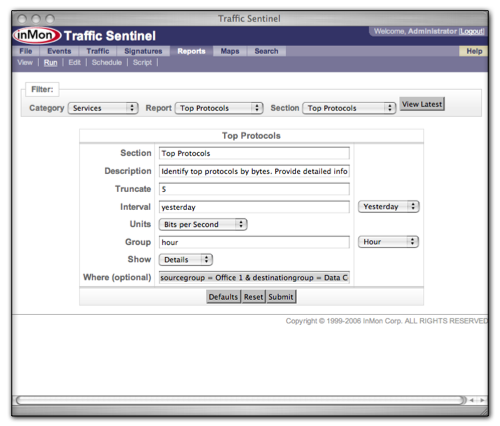The width and height of the screenshot is (500, 426).
Task: Click the Welcome, Administrator text
Action: [415, 31]
